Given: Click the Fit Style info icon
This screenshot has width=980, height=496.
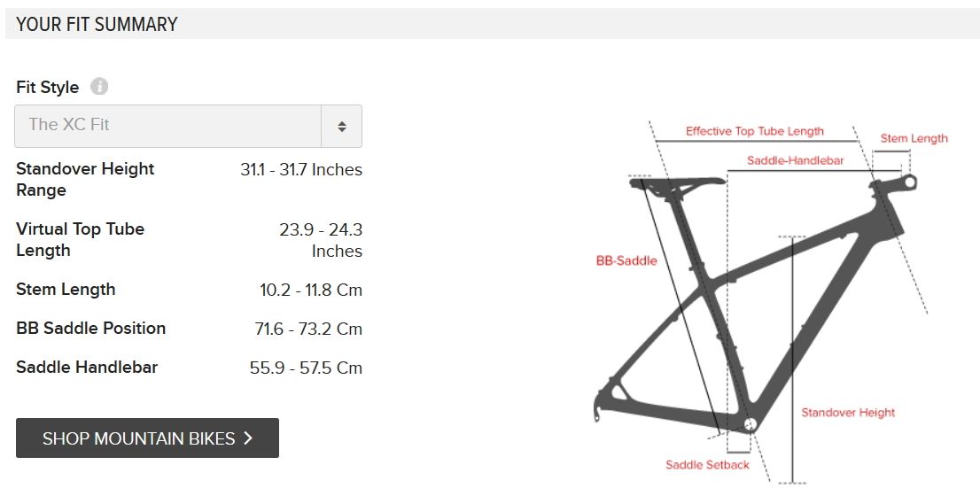Looking at the screenshot, I should pos(98,86).
